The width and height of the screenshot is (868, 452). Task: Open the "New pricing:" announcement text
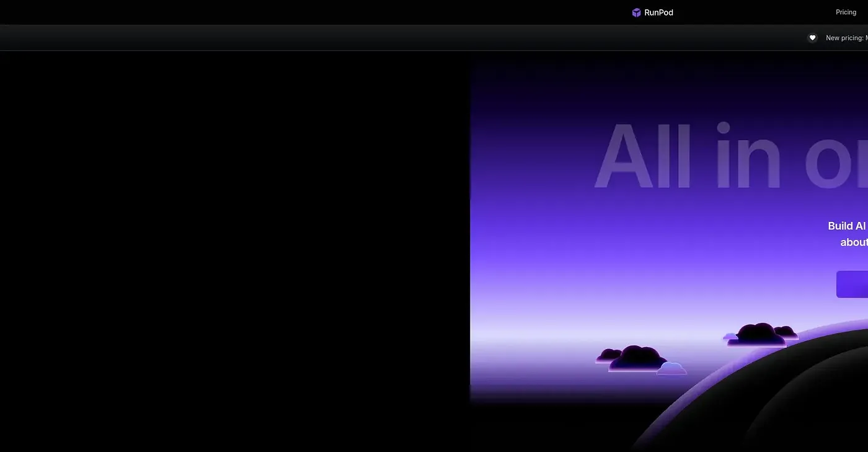(847, 38)
